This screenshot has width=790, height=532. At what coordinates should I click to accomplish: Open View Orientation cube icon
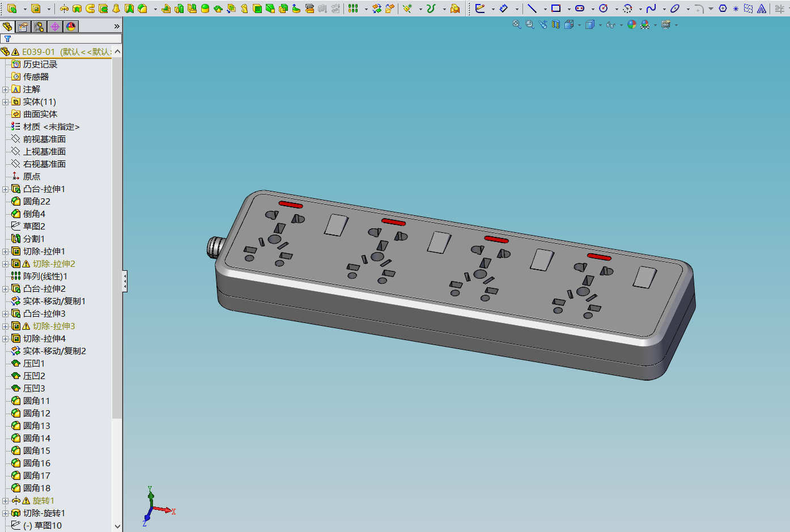point(569,24)
